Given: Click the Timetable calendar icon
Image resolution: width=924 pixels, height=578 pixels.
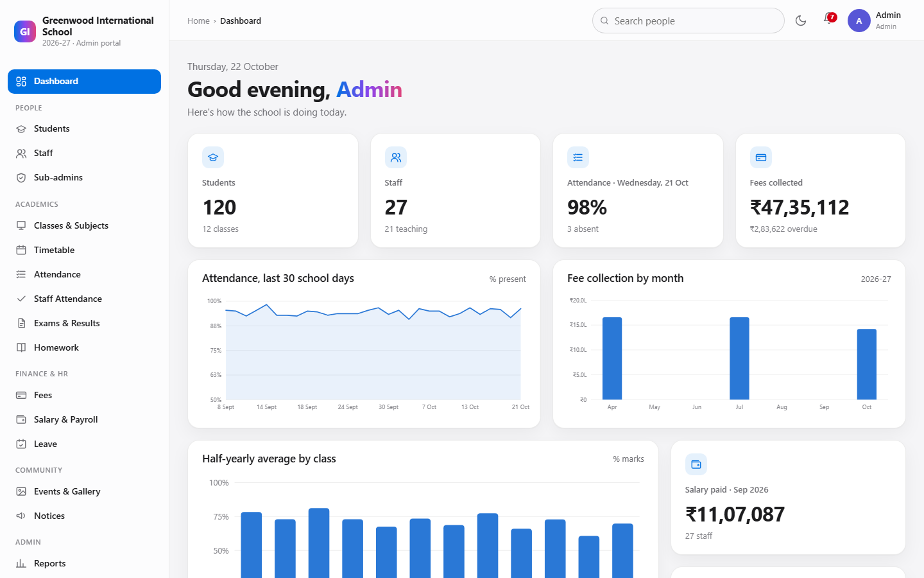Looking at the screenshot, I should 21,250.
